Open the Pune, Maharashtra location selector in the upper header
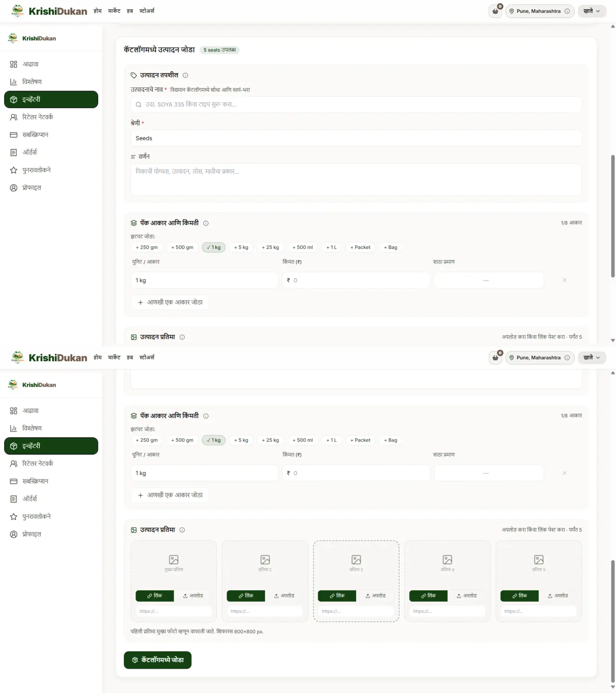The image size is (616, 693). (539, 11)
